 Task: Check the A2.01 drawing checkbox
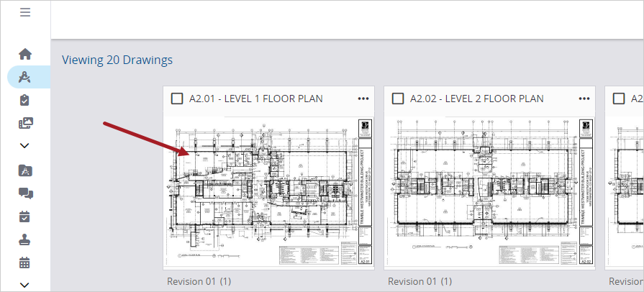pos(177,99)
